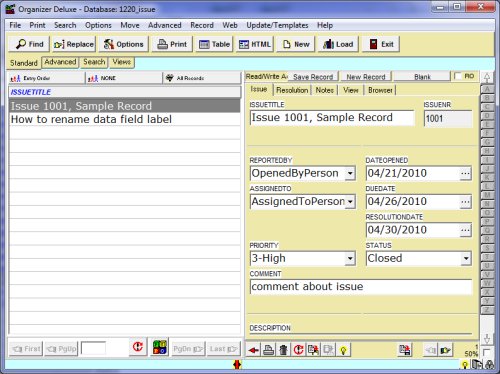
Task: Switch to the Browser tab
Action: coord(380,90)
